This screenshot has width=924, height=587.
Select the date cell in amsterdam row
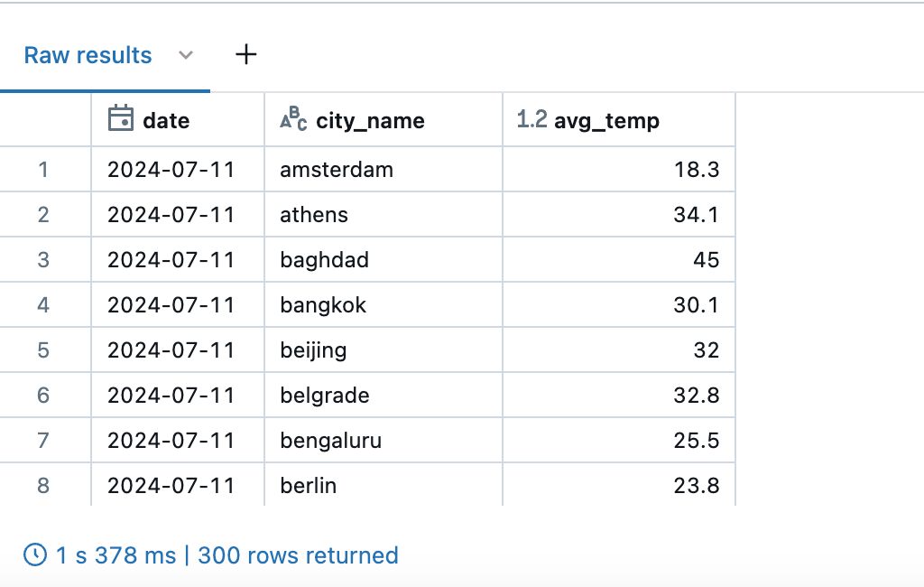178,170
